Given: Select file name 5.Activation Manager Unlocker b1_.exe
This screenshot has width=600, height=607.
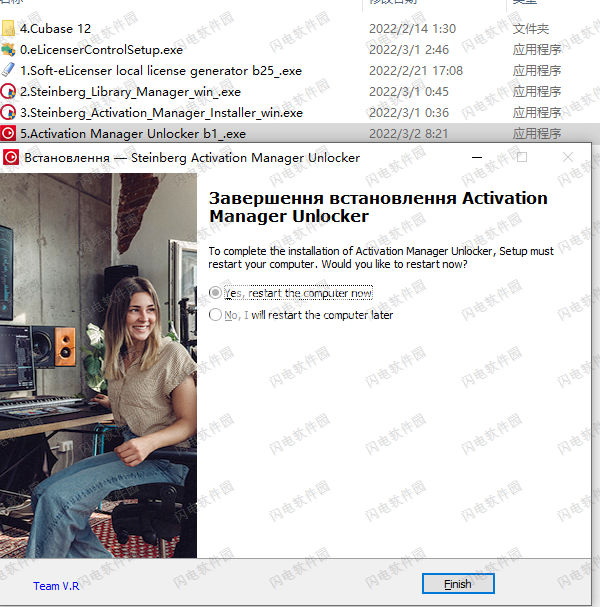Looking at the screenshot, I should tap(133, 134).
